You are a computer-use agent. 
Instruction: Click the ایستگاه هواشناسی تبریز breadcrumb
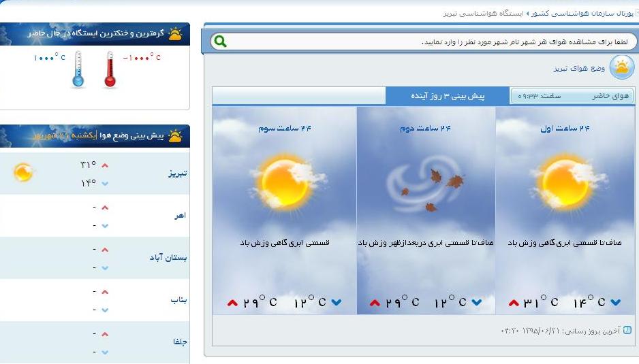coord(483,14)
